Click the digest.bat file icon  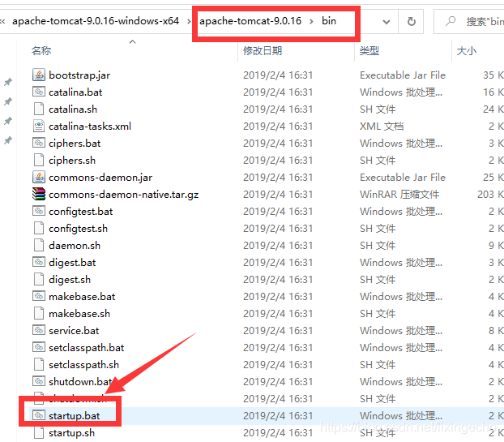pos(39,263)
